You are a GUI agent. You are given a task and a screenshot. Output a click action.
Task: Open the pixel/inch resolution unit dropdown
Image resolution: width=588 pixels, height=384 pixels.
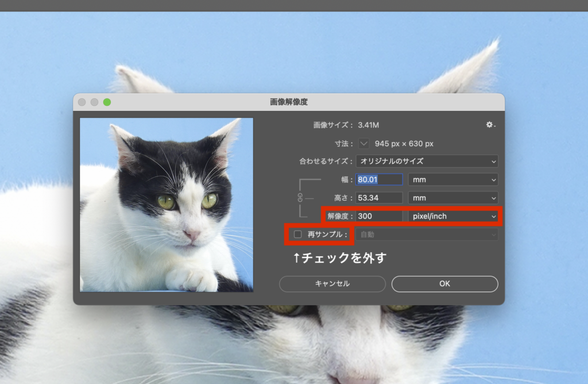453,216
